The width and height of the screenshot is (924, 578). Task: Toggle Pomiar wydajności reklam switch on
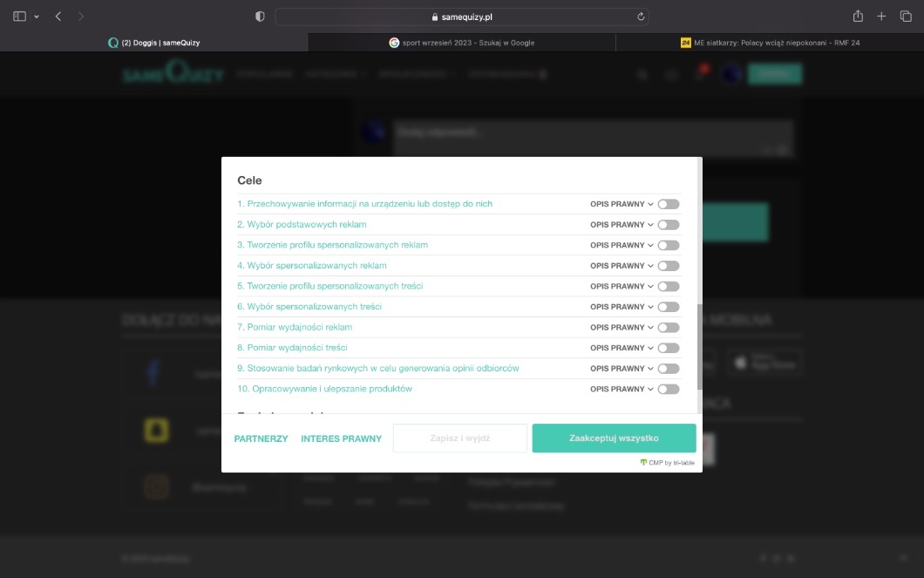click(x=668, y=328)
